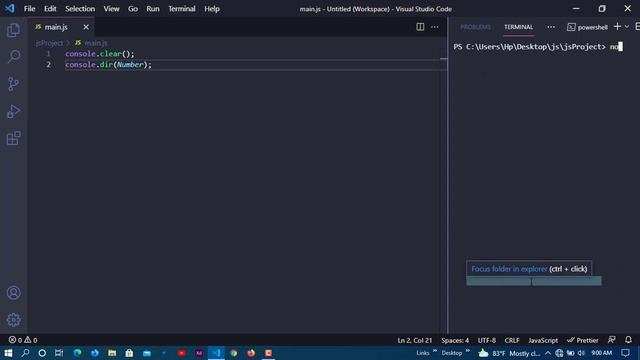Image resolution: width=640 pixels, height=360 pixels.
Task: Click the Prettier status bar item
Action: pos(583,340)
